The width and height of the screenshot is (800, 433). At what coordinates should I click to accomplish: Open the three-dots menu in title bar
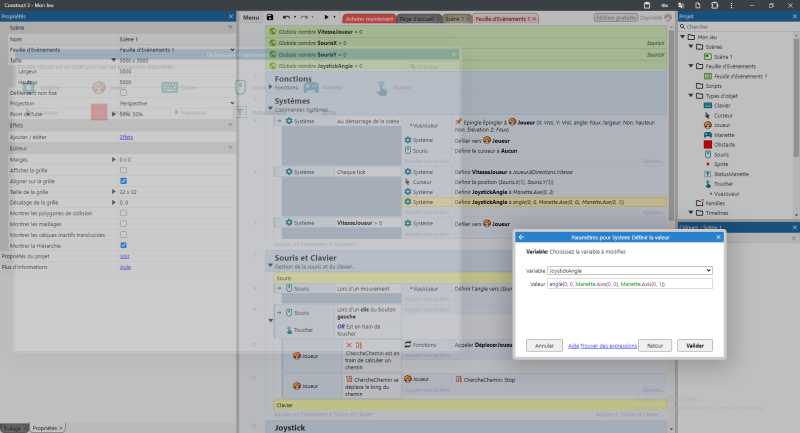(x=731, y=5)
